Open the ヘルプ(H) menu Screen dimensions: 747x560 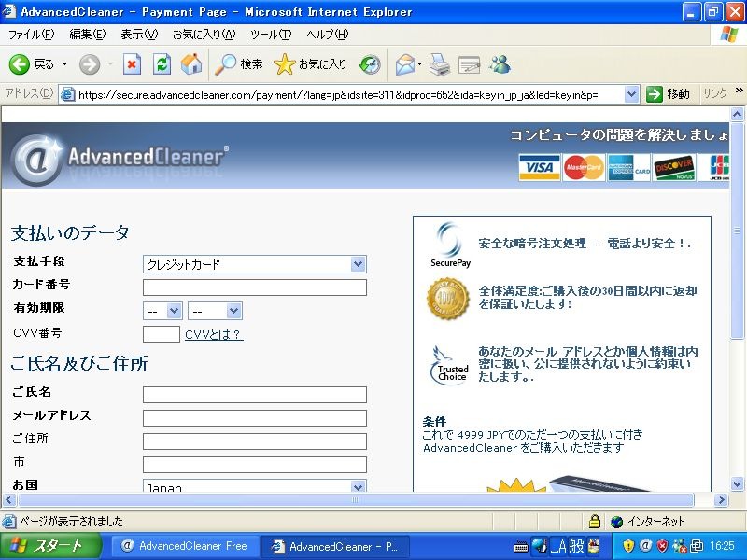pyautogui.click(x=328, y=35)
